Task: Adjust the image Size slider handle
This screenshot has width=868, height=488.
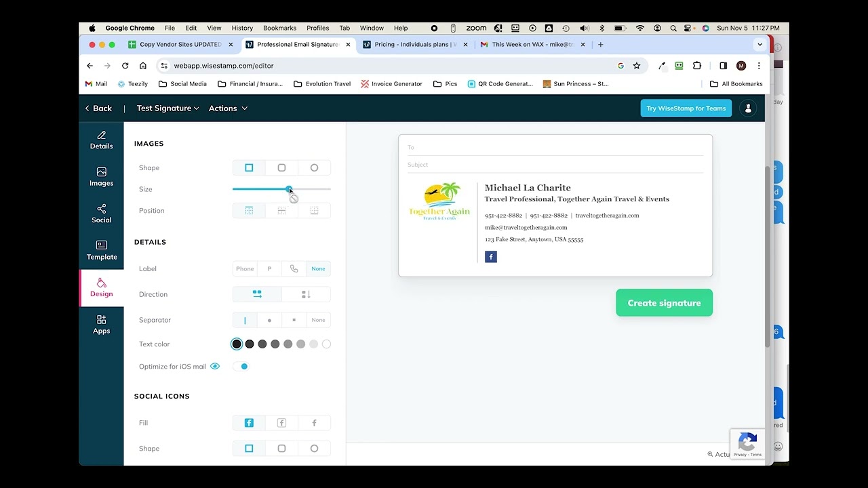Action: click(290, 189)
